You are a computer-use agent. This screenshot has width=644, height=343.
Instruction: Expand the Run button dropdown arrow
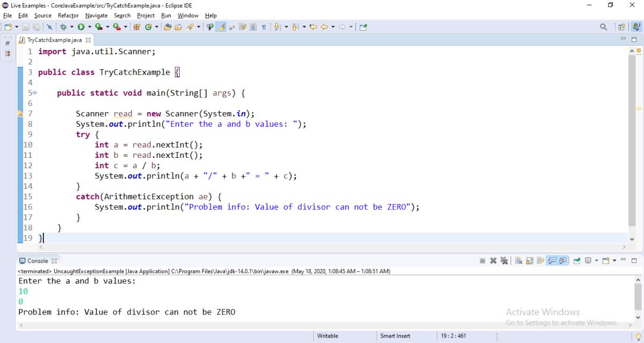(x=89, y=26)
